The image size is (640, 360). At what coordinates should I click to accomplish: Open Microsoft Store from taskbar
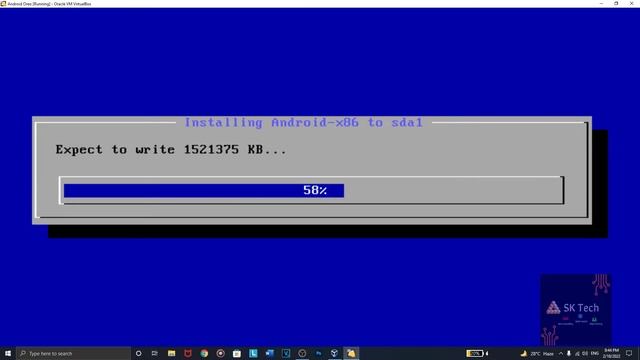(x=237, y=353)
